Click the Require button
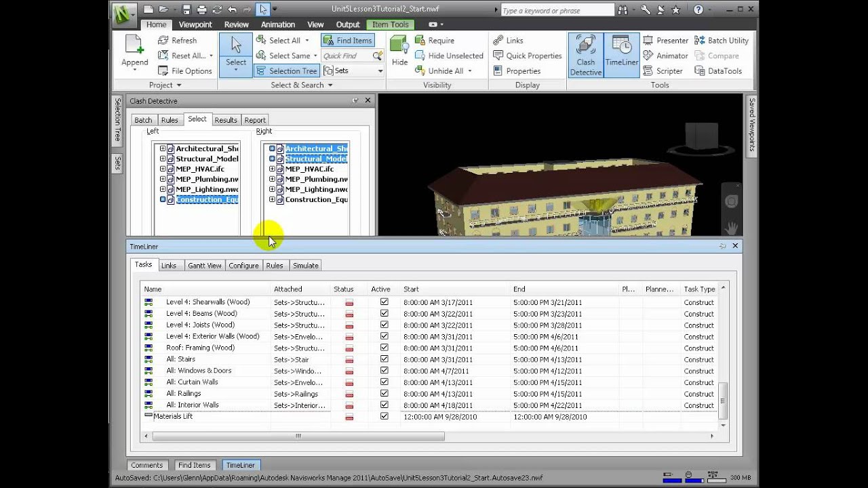 (x=434, y=41)
